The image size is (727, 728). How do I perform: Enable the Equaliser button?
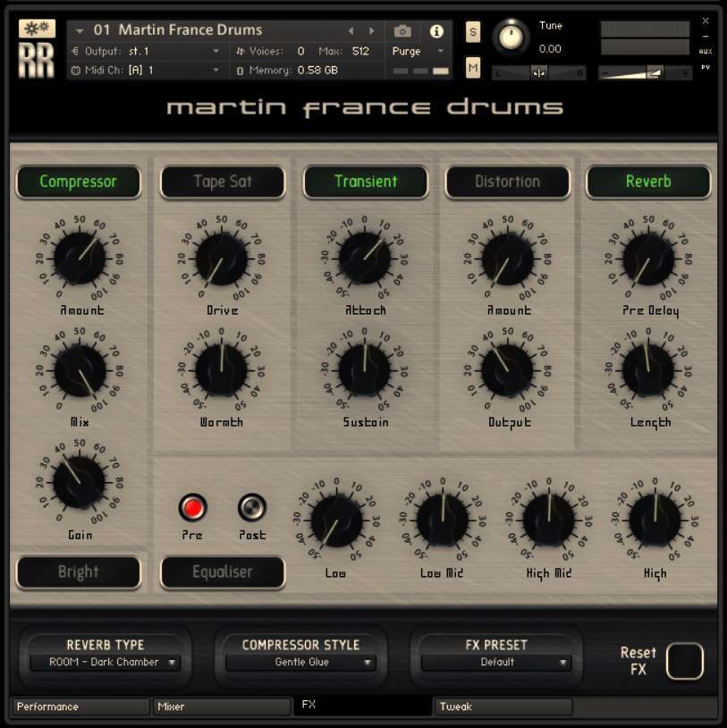pos(223,572)
